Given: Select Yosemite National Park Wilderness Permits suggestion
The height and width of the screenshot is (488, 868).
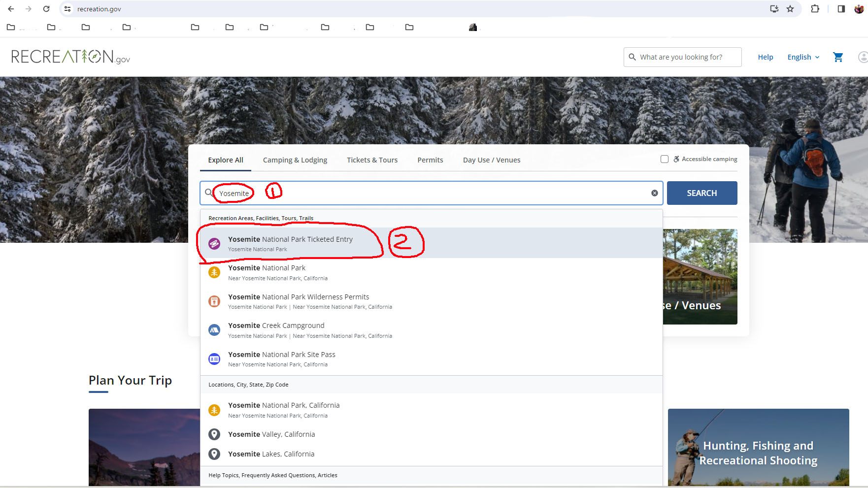Looking at the screenshot, I should click(x=299, y=297).
